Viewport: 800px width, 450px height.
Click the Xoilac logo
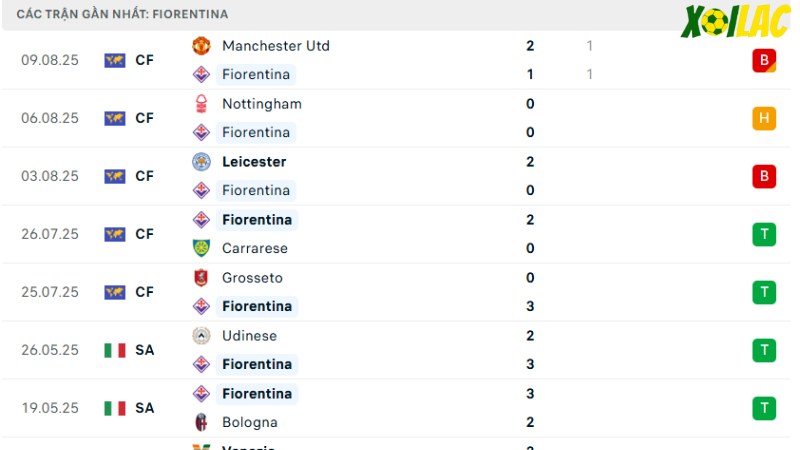tap(735, 21)
